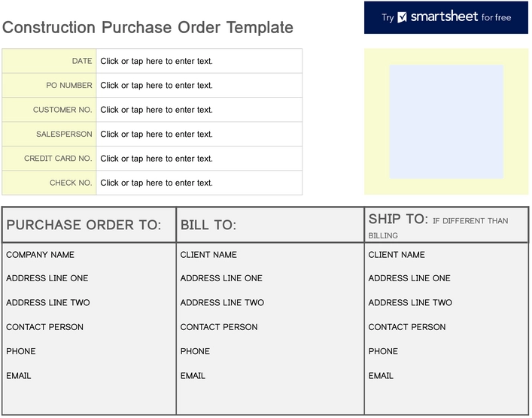The width and height of the screenshot is (532, 418).
Task: Select EMAIL in the Ship To column
Action: [381, 376]
